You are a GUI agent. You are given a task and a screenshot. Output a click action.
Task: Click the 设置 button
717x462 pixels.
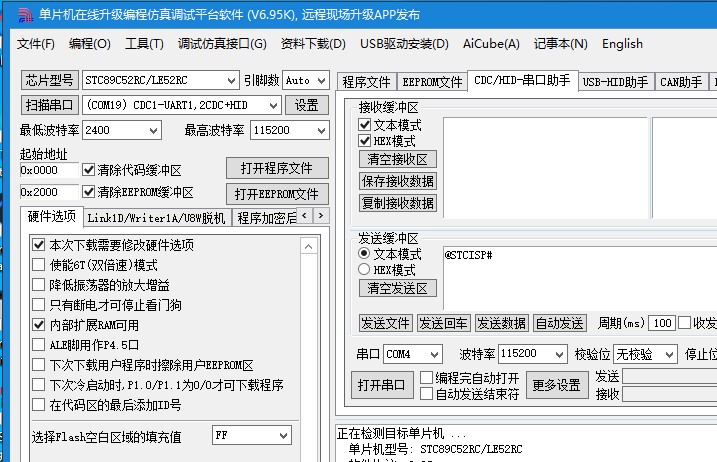306,106
